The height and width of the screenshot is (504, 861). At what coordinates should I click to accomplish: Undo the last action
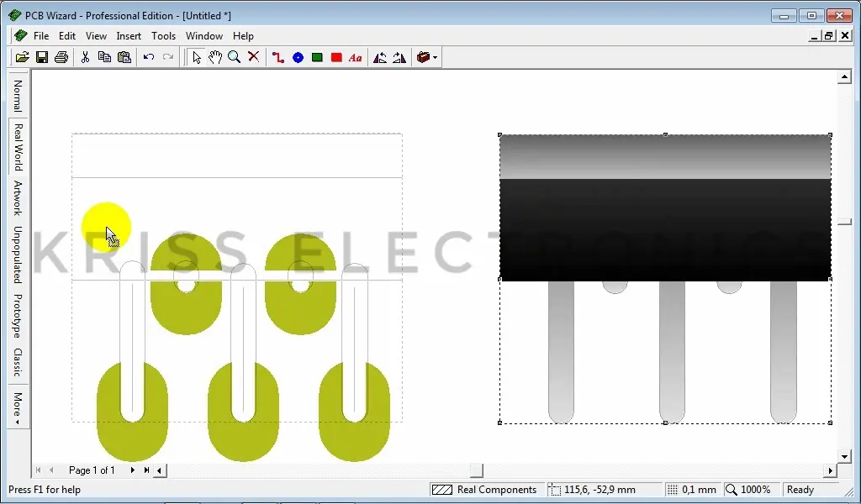click(x=148, y=57)
